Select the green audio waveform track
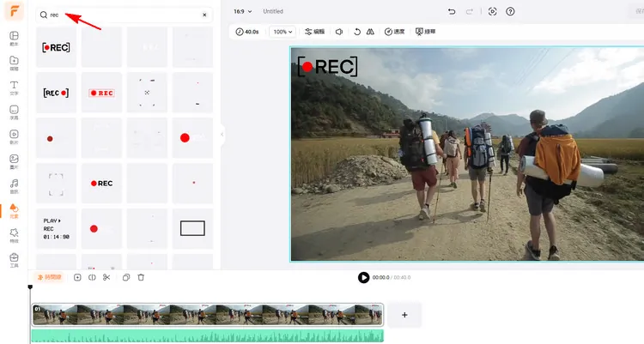Image resolution: width=644 pixels, height=344 pixels. (208, 335)
